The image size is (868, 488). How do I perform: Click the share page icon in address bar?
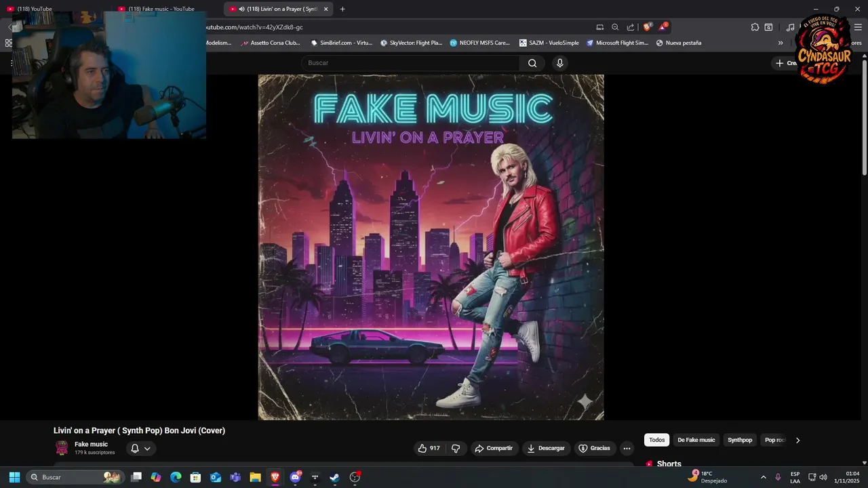point(631,27)
